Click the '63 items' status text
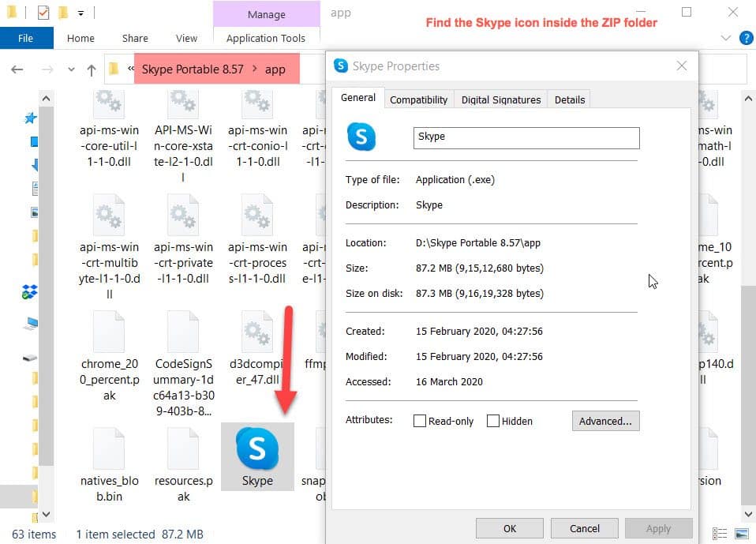756x544 pixels. click(34, 534)
